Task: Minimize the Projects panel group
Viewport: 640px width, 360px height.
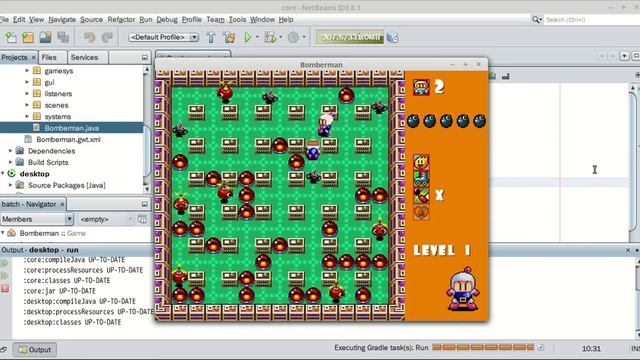Action: coord(144,58)
